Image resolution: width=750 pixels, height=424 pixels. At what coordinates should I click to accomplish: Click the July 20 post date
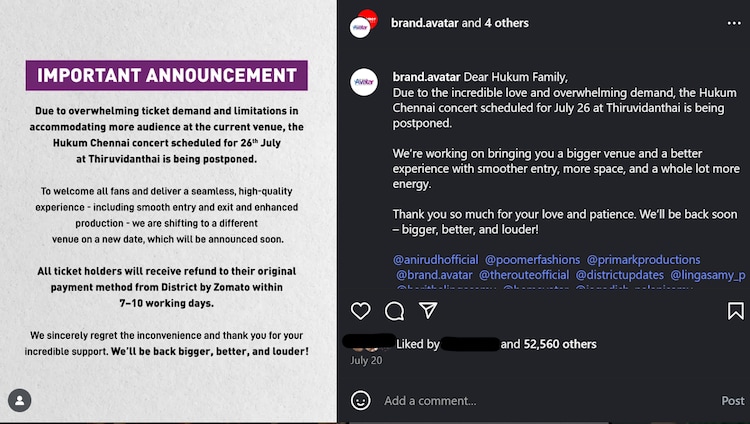[x=365, y=360]
